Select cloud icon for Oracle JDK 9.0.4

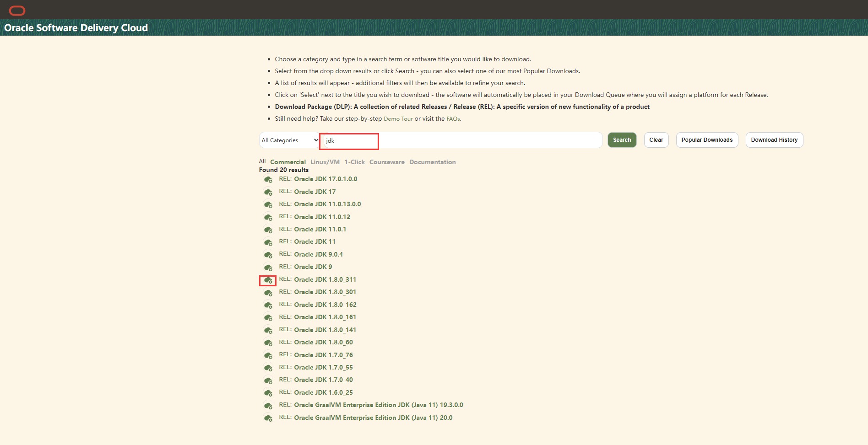click(268, 255)
